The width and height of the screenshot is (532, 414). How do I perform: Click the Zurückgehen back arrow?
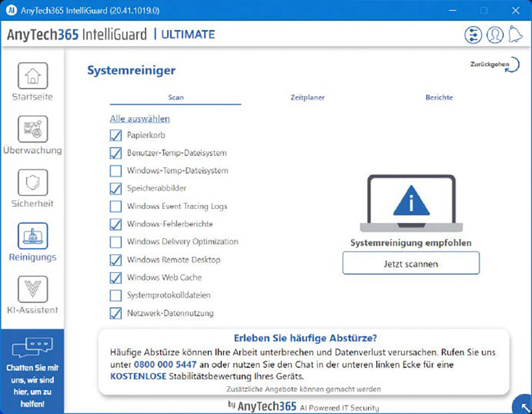pos(513,65)
